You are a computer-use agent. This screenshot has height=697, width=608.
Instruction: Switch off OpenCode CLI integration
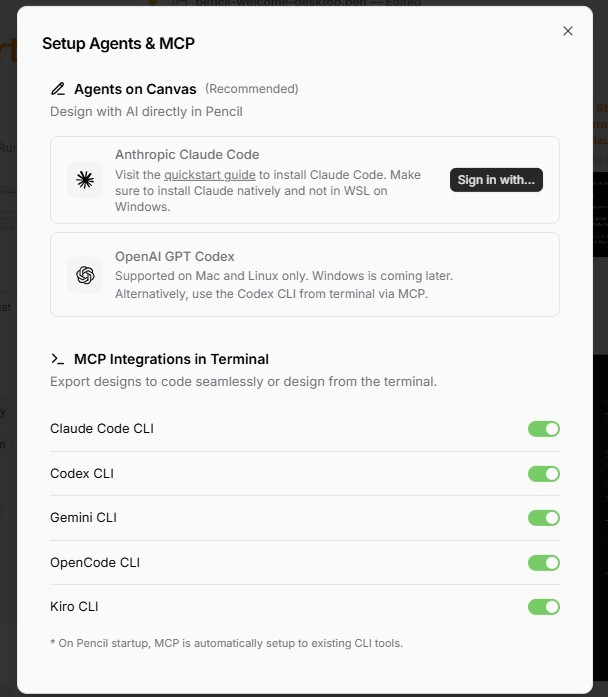(544, 563)
